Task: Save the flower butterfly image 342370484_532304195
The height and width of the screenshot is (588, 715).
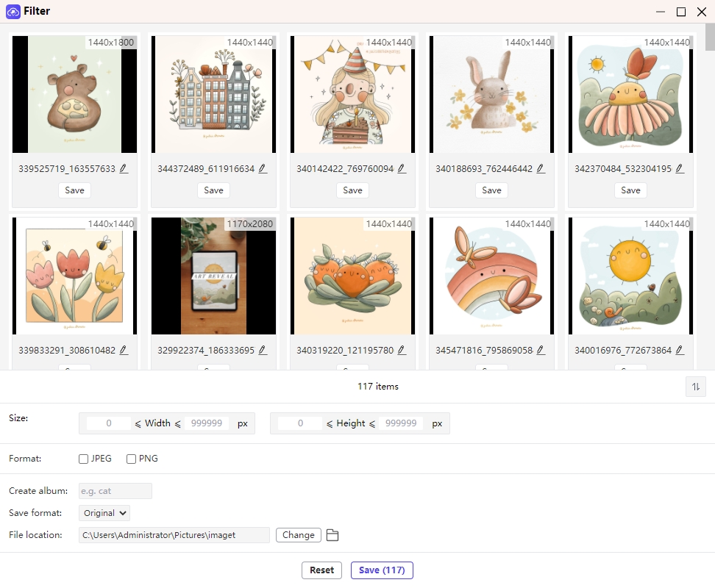Action: (x=630, y=190)
